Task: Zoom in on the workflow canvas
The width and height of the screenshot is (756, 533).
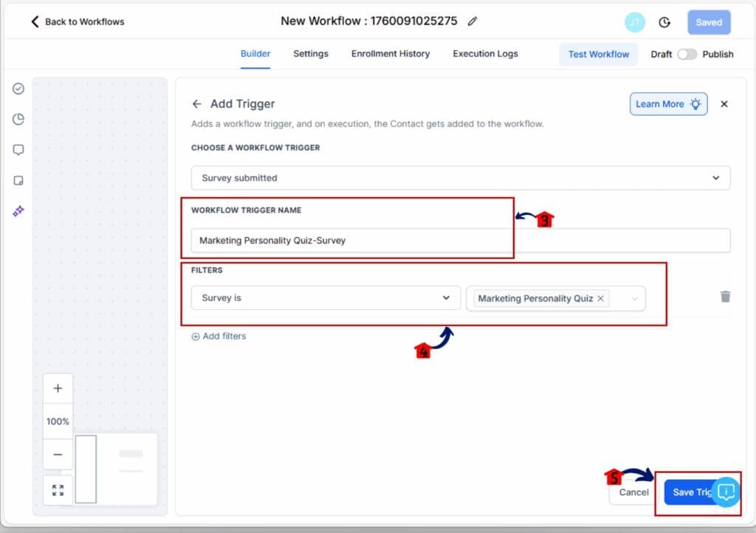Action: click(x=58, y=388)
